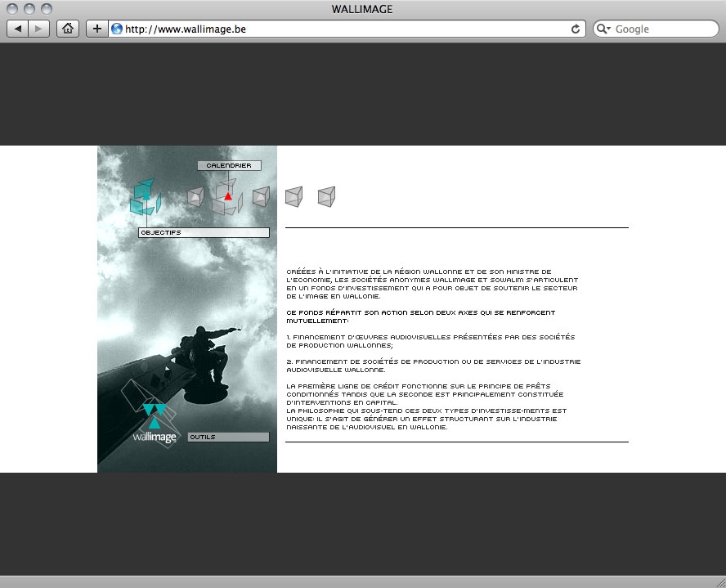Open the Calendrier menu label
Image resolution: width=726 pixels, height=588 pixels.
229,166
